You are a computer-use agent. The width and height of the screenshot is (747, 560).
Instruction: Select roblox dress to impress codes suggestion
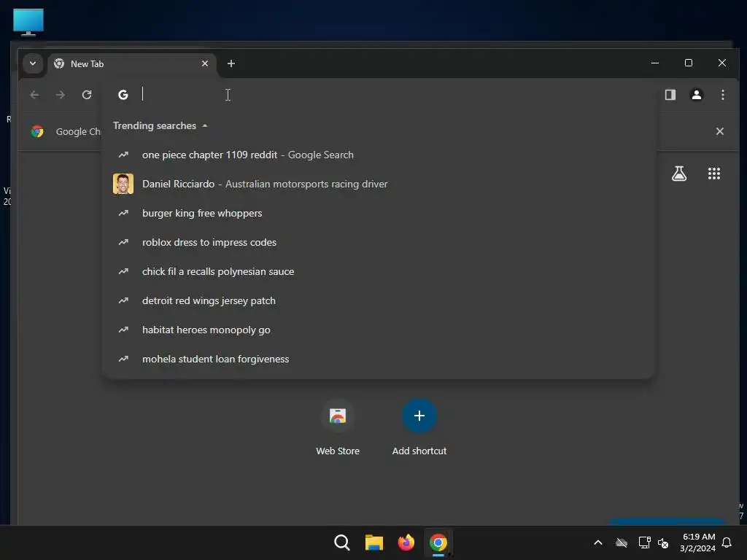(x=379, y=242)
